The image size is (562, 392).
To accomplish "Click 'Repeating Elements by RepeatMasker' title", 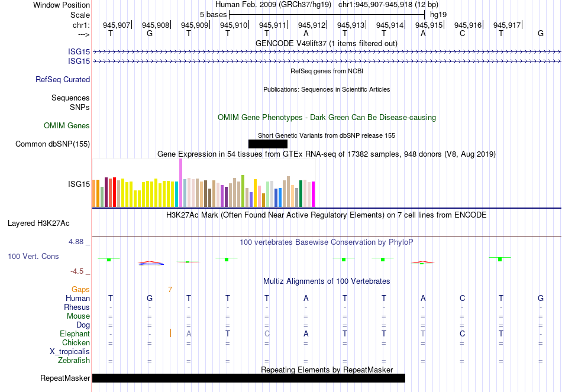I will pyautogui.click(x=327, y=370).
